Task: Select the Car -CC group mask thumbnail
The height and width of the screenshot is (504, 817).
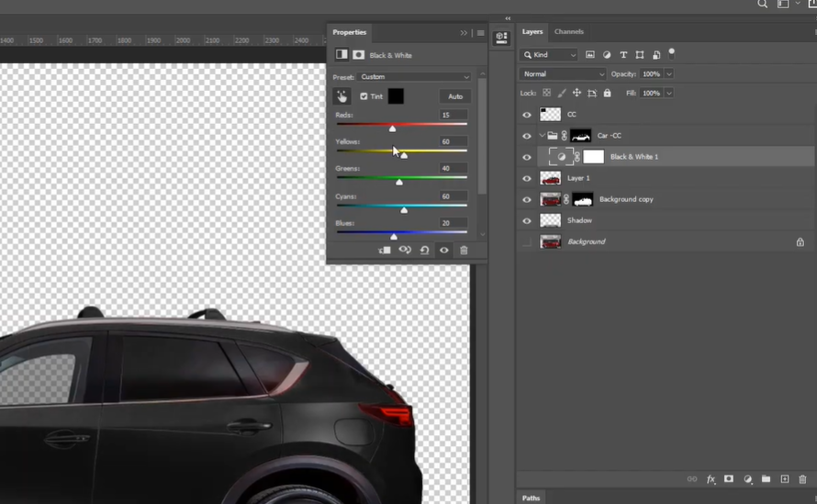Action: pyautogui.click(x=580, y=136)
